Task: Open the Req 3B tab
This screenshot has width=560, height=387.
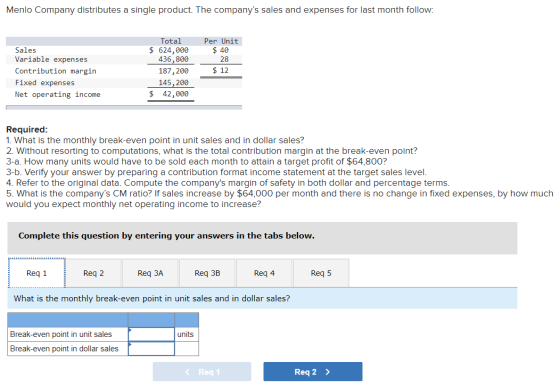Action: coord(207,273)
